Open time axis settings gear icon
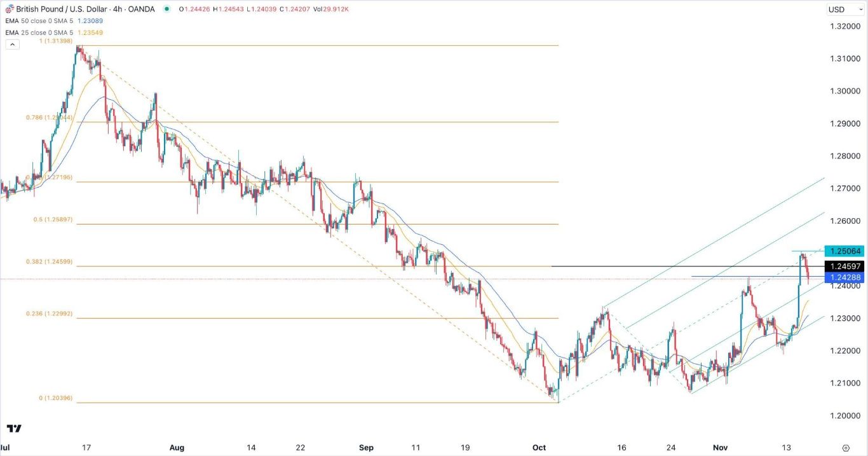Screen dimensions: 868x456 (846, 447)
